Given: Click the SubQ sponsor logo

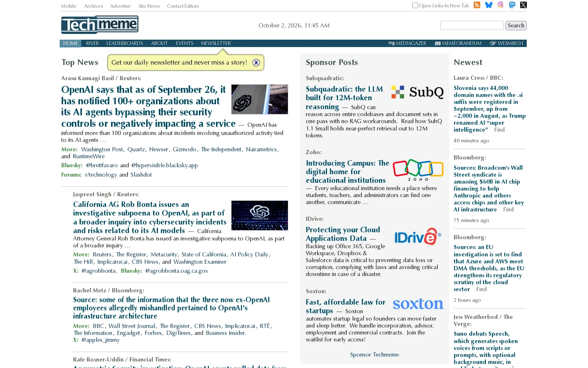Looking at the screenshot, I should pyautogui.click(x=417, y=92).
